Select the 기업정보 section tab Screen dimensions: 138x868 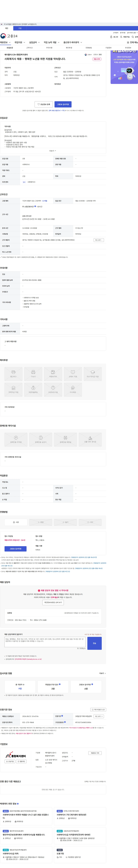tap(108, 48)
